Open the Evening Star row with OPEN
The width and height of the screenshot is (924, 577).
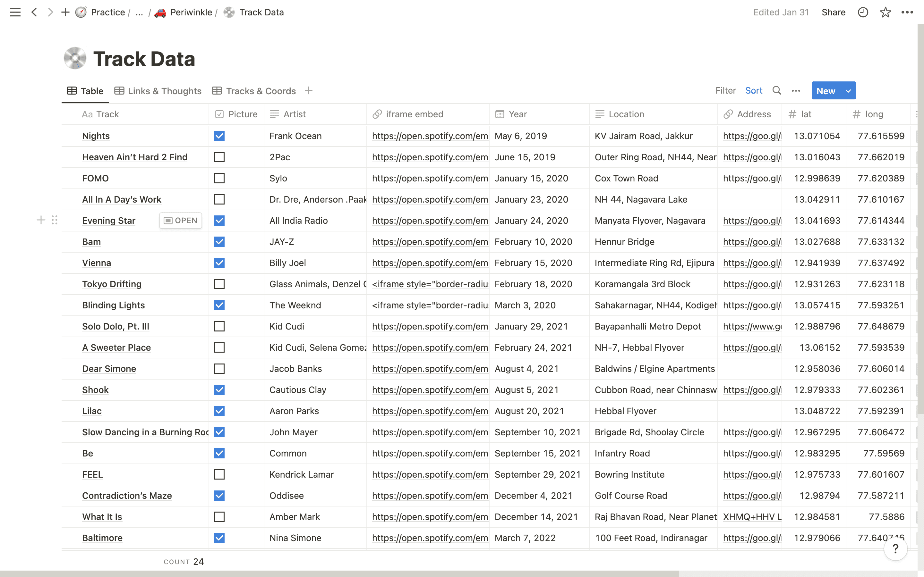[181, 221]
